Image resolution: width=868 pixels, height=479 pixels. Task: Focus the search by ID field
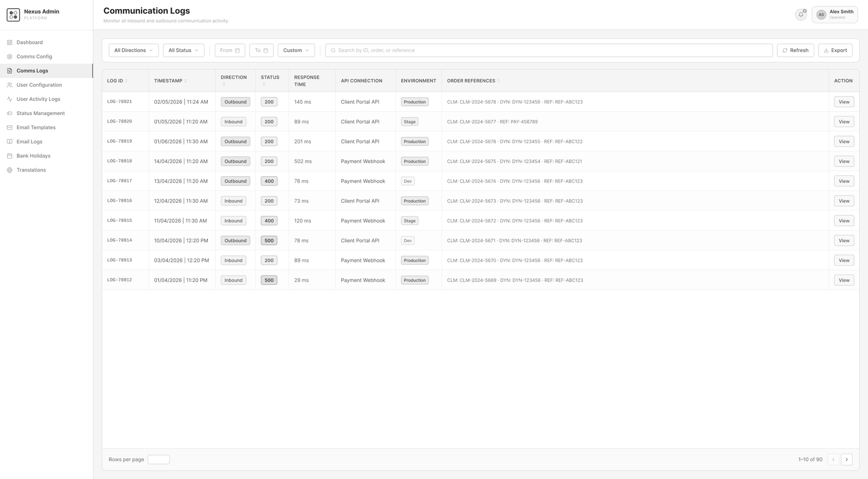[549, 50]
